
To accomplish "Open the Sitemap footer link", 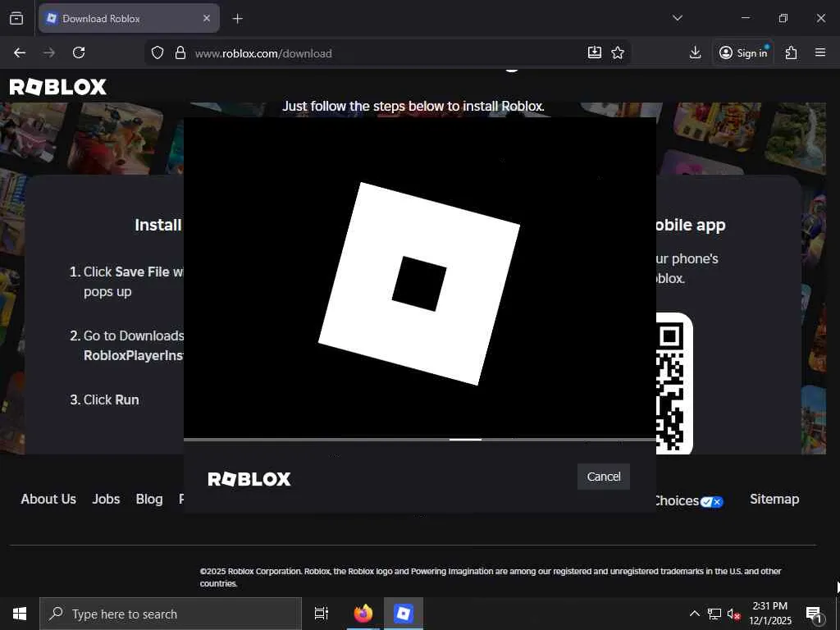I will [x=774, y=499].
